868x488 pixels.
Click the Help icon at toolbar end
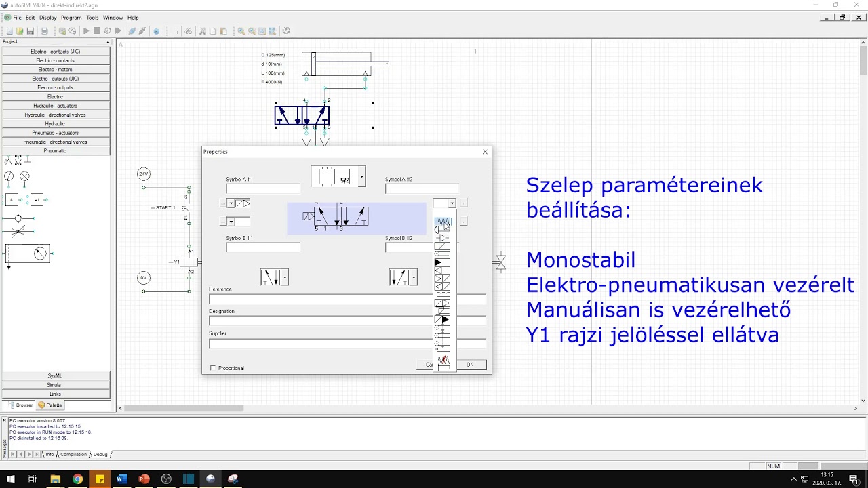tap(286, 31)
